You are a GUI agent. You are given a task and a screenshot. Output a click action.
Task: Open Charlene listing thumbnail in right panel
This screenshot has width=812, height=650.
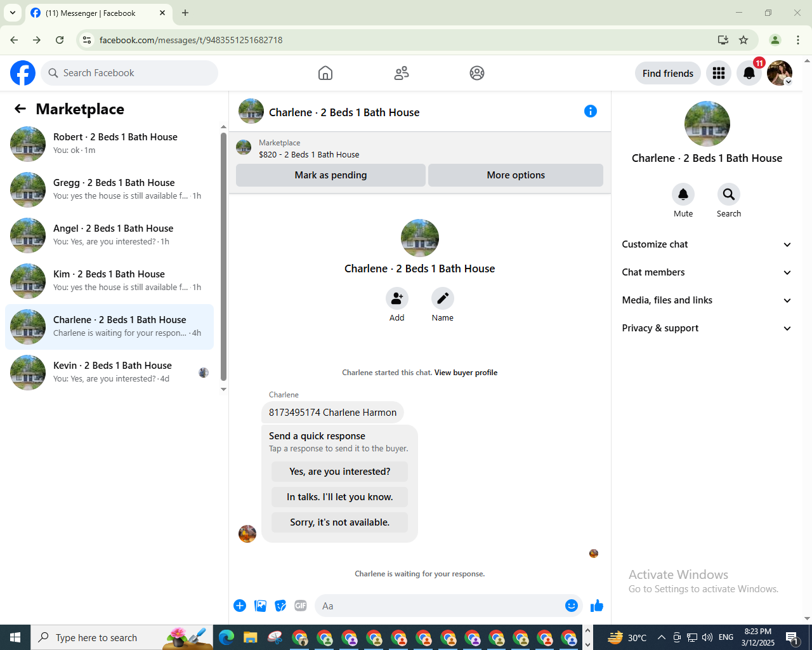click(707, 124)
